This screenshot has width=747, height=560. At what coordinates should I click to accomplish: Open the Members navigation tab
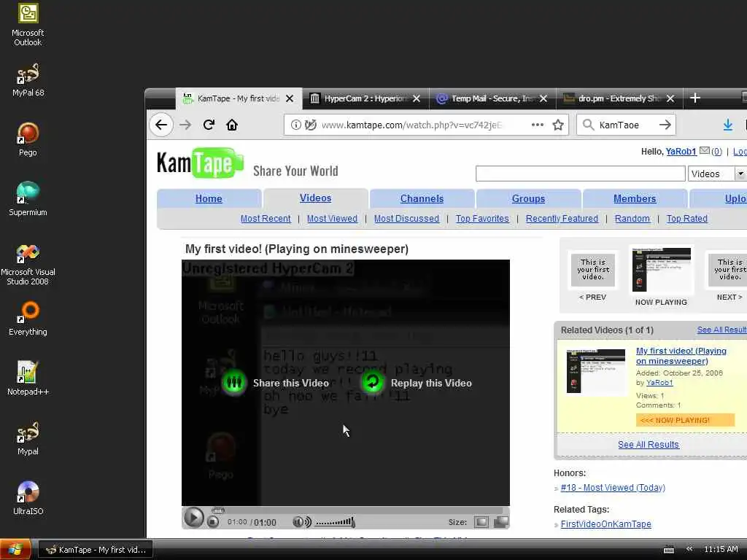[635, 198]
